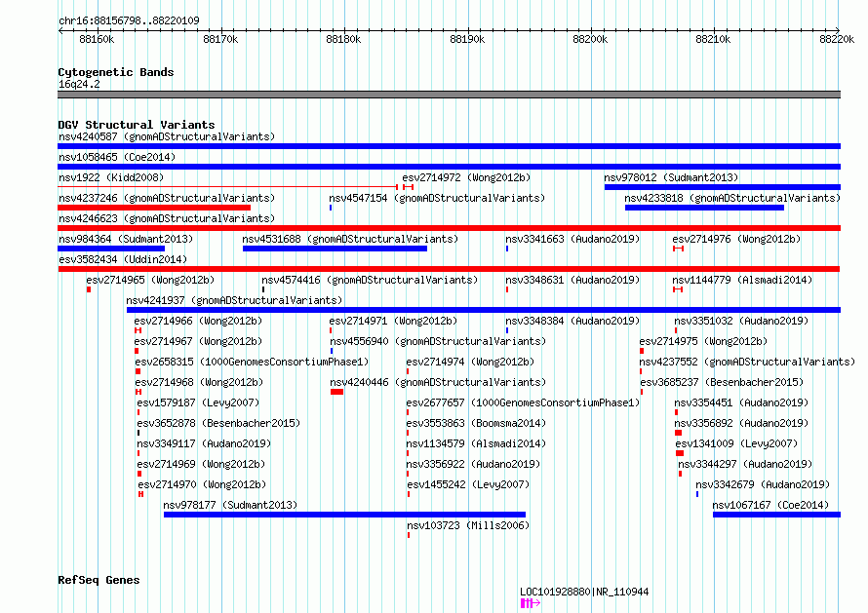Select nsv3344297 (Audano2019) label
This screenshot has height=613, width=868.
(x=745, y=464)
